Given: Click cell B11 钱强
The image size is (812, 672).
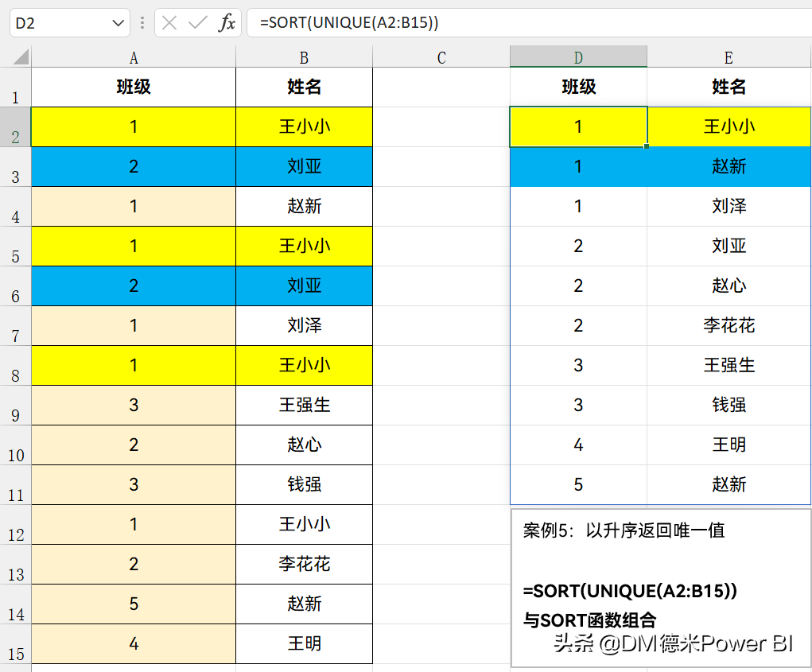Looking at the screenshot, I should [x=304, y=485].
